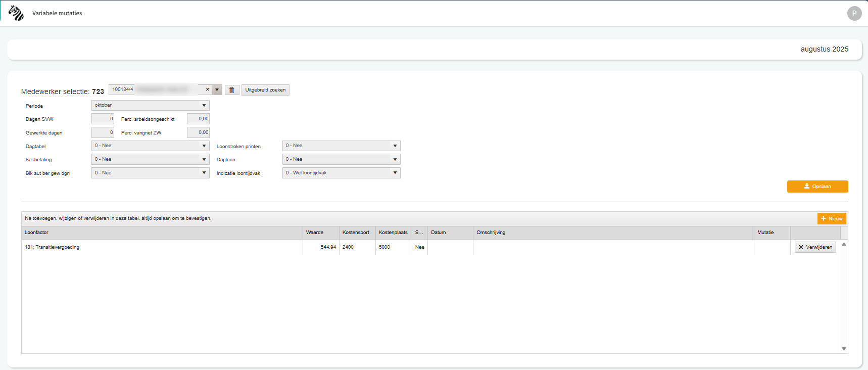Click the zebra logo icon
868x370 pixels.
pos(16,13)
